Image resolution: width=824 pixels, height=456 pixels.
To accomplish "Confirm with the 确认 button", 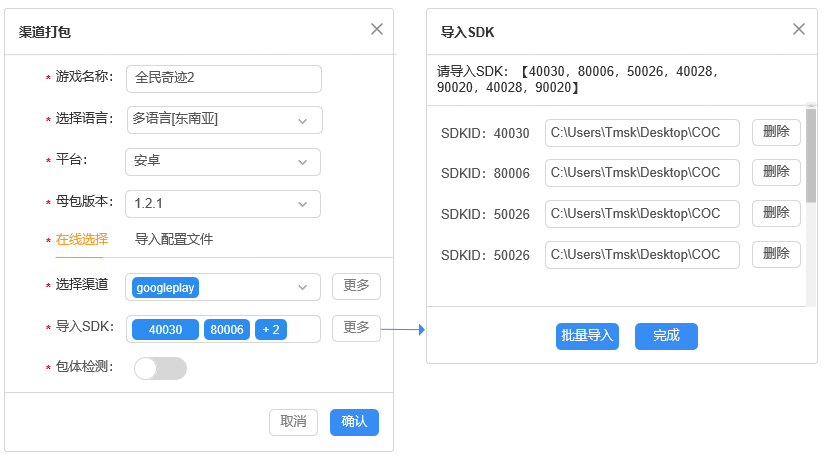I will pyautogui.click(x=354, y=422).
